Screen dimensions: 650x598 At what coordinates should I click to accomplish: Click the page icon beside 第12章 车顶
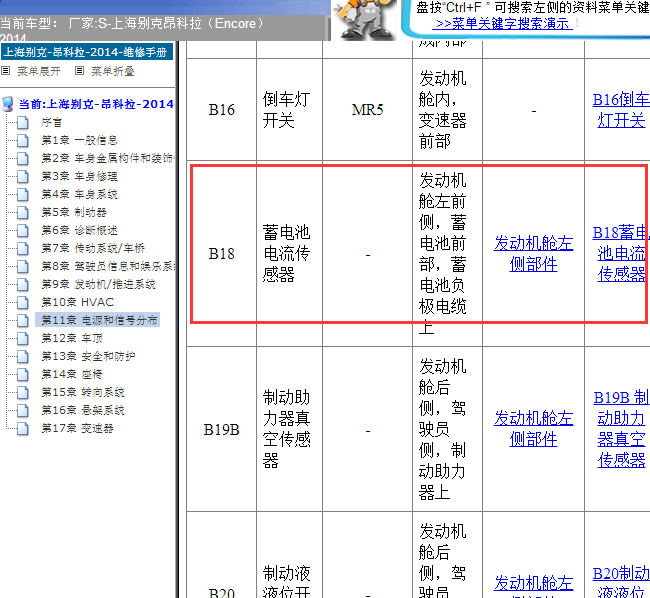tap(23, 339)
